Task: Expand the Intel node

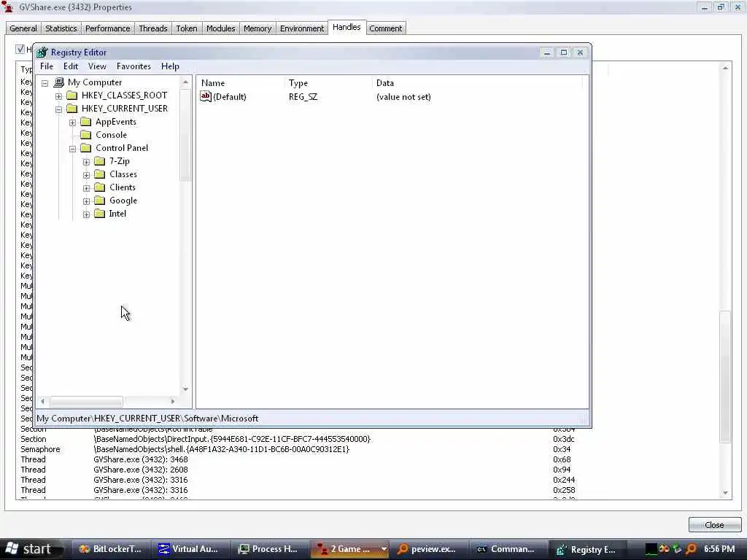Action: click(x=86, y=214)
